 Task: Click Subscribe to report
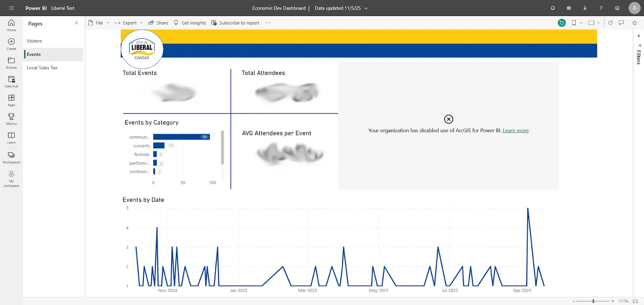pyautogui.click(x=235, y=23)
